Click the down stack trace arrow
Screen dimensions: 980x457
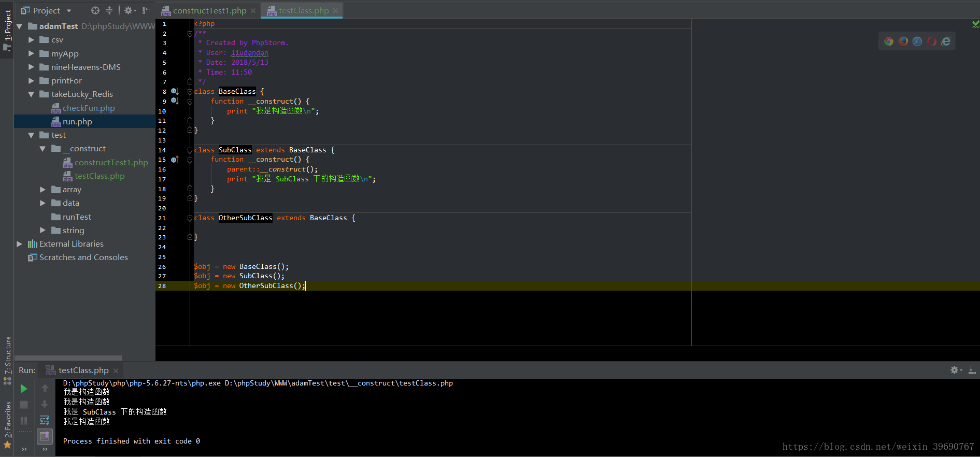pos(45,404)
